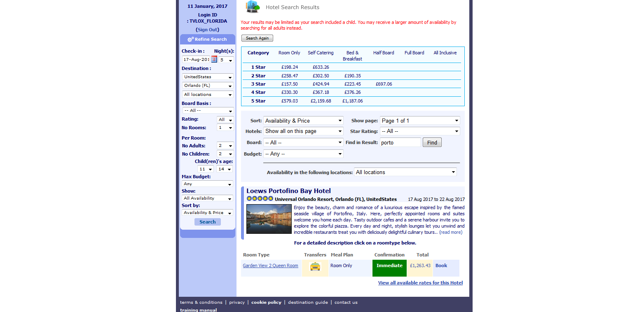Open the results Board filter dropdown
The image size is (644, 312).
pos(303,142)
